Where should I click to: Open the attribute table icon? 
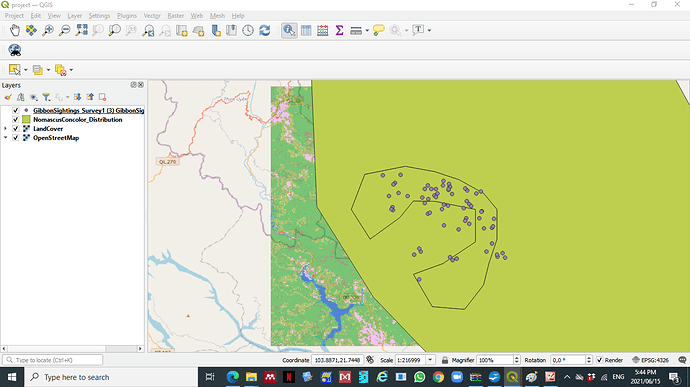[x=306, y=30]
